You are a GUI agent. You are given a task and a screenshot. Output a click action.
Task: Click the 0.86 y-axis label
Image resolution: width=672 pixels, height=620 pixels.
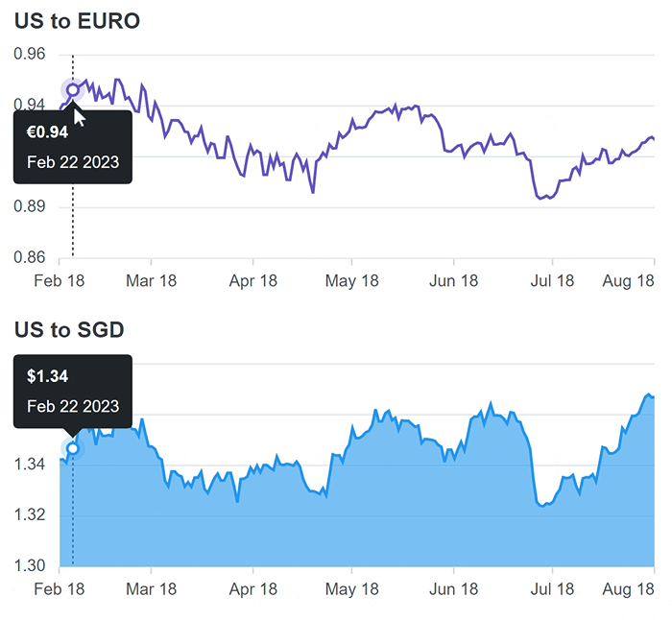(30, 257)
